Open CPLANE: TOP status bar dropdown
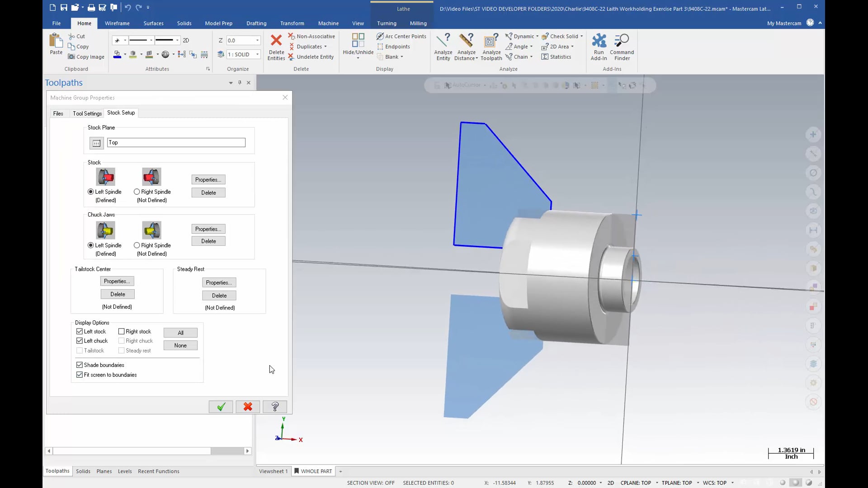 656,483
